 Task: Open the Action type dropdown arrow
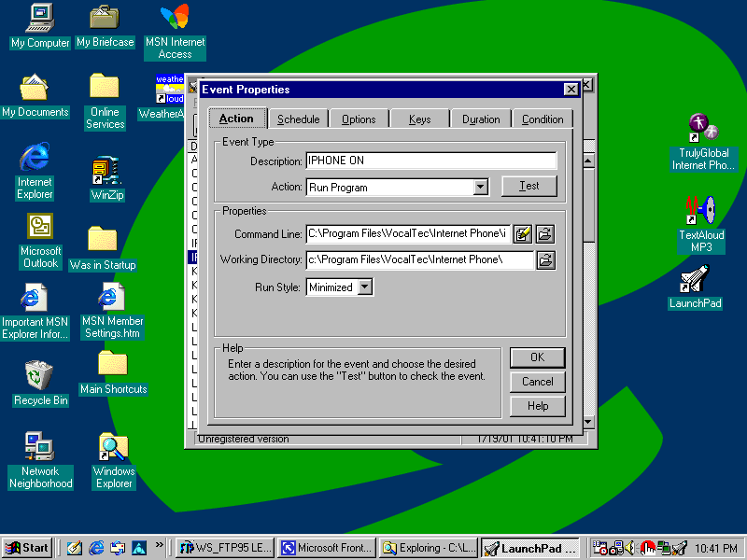[x=481, y=187]
